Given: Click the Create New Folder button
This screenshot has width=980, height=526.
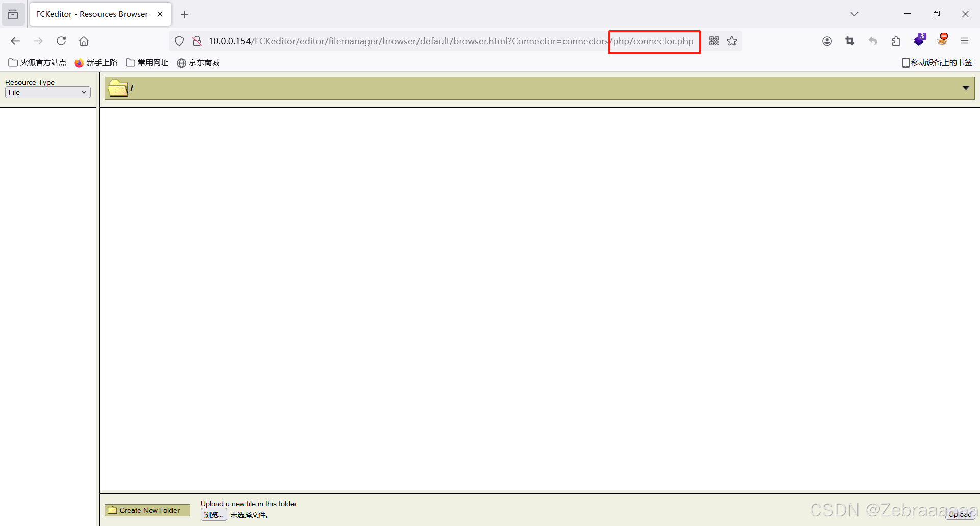Looking at the screenshot, I should click(148, 510).
